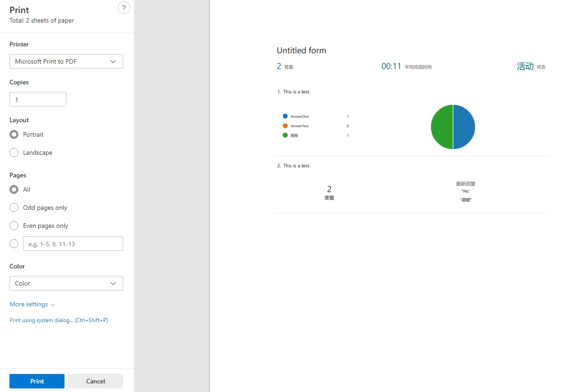Click the 活动 status text
The height and width of the screenshot is (392, 575).
[x=525, y=66]
